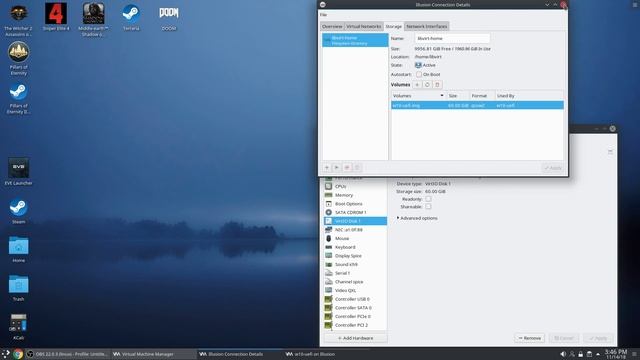
Task: Open Pillars of Eternity II Steam shortcut
Action: pos(18,98)
